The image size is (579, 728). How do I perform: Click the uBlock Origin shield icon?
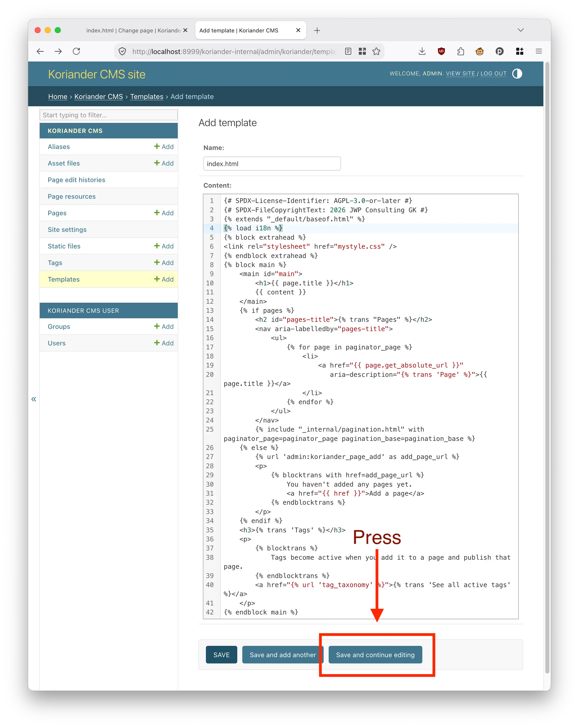[441, 51]
